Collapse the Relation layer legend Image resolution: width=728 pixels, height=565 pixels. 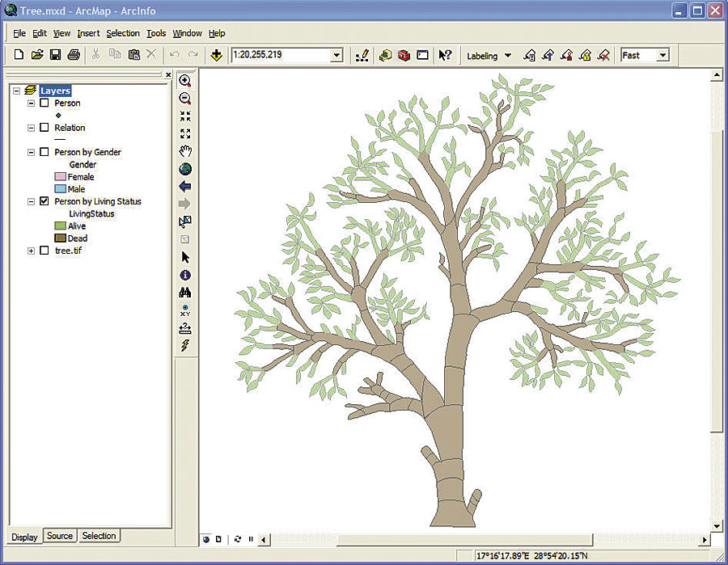[31, 128]
